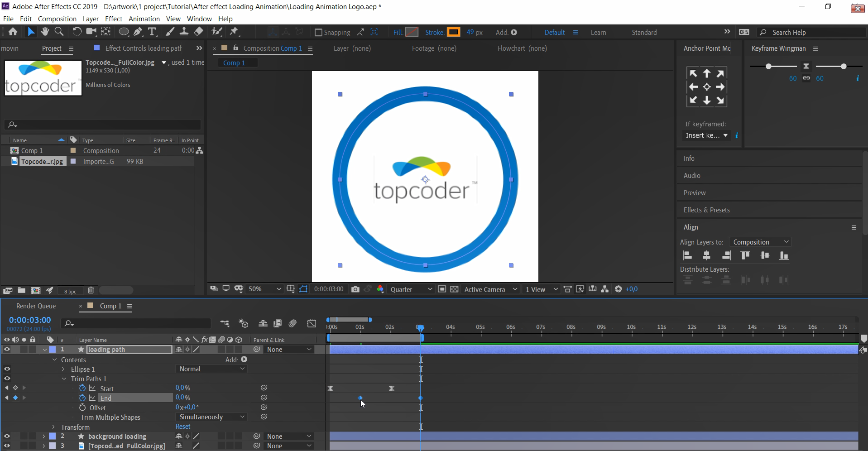Click the Stroke color swatch
The height and width of the screenshot is (451, 868).
[453, 32]
